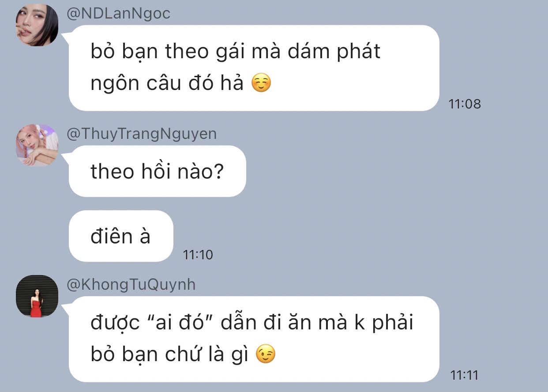Select the "bỏ bạn theo gái" message bubble
548x392 pixels.
(254, 68)
